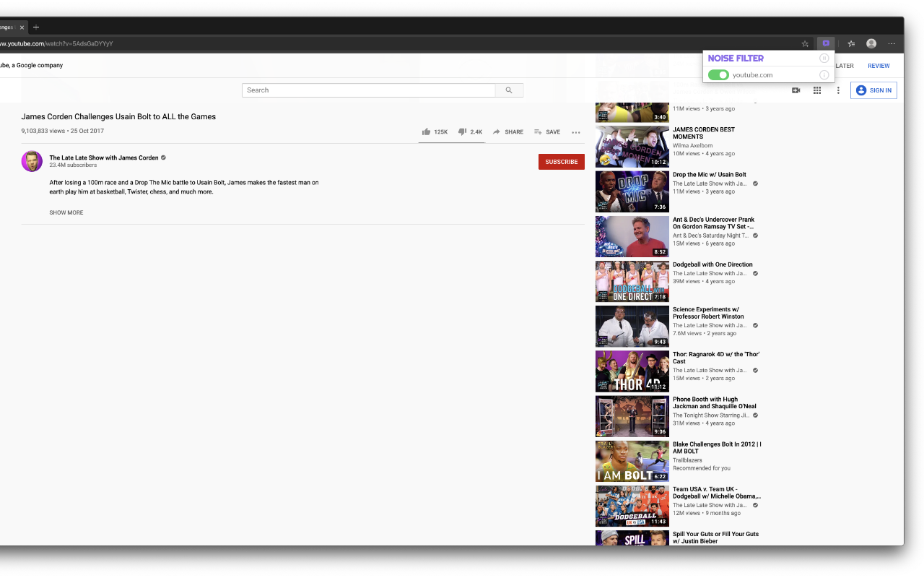Click the video title James Corden Challenges Usain Bolt
924x578 pixels.
pyautogui.click(x=118, y=116)
